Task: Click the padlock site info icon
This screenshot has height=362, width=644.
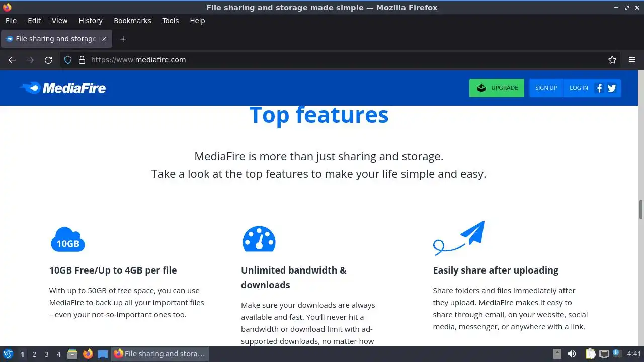Action: 82,60
